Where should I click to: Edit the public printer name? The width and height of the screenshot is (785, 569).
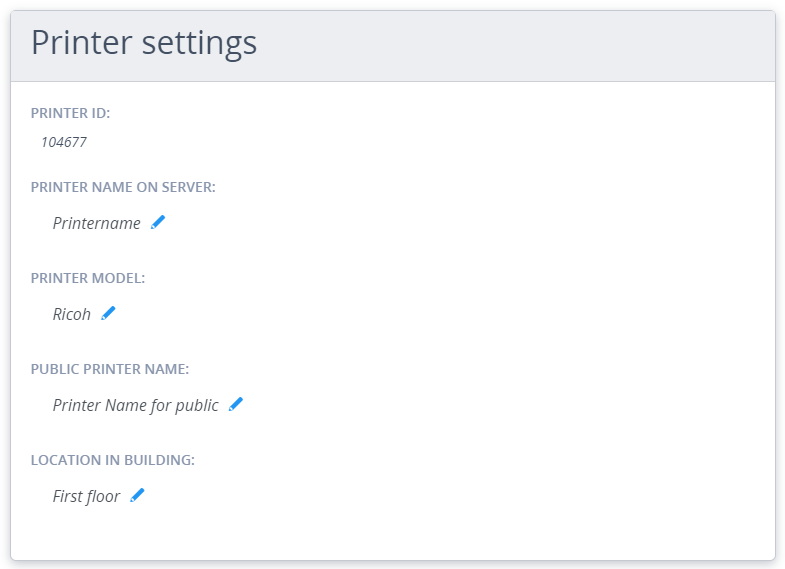pyautogui.click(x=236, y=404)
